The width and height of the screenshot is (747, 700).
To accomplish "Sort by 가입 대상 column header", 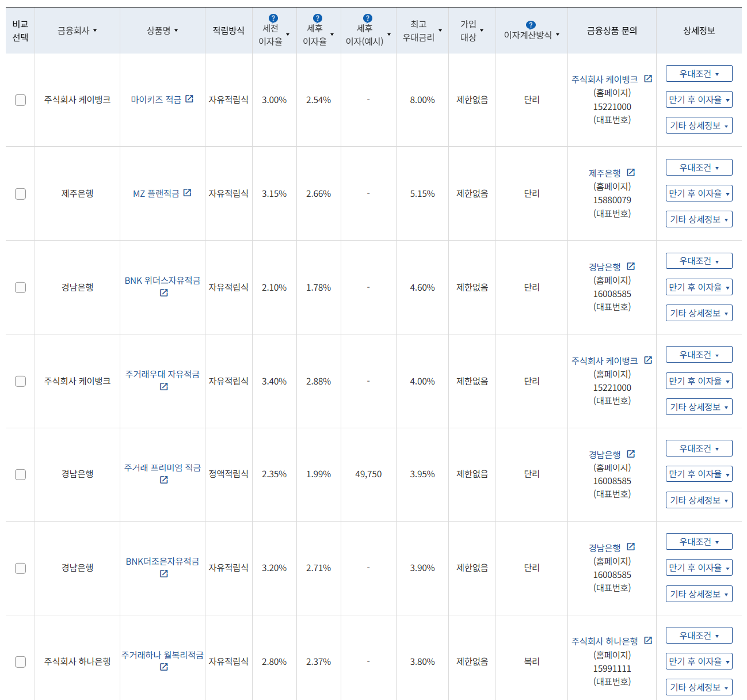I will (472, 31).
